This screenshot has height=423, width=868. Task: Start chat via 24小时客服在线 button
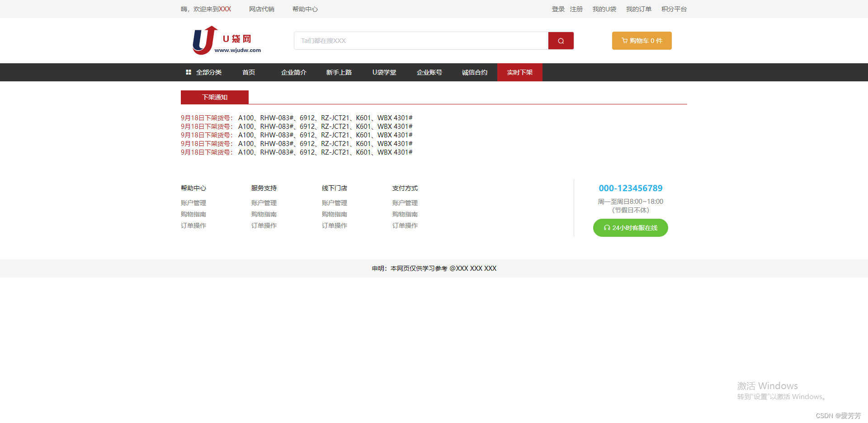pyautogui.click(x=630, y=228)
